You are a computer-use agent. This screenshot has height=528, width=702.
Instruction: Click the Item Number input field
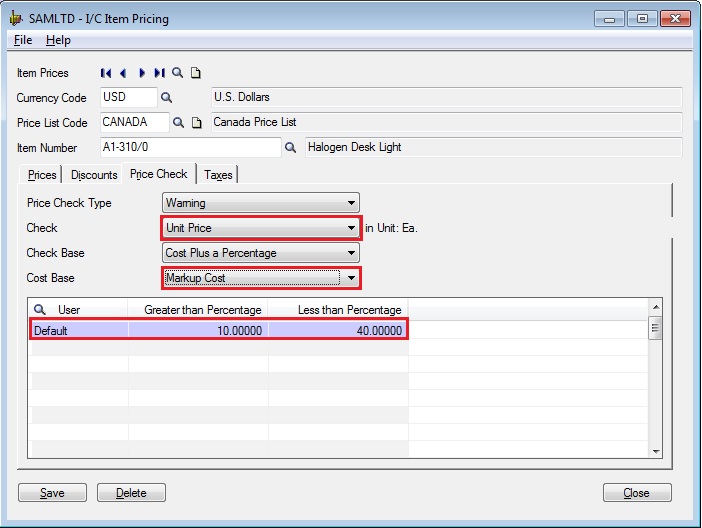tap(190, 148)
